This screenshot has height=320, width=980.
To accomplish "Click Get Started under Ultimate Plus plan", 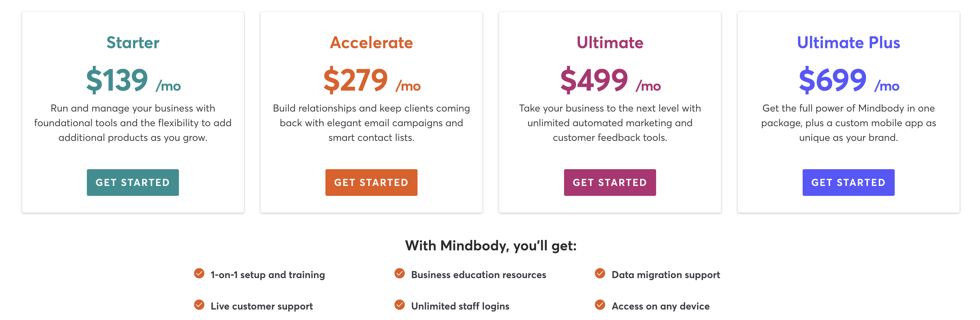I will click(x=848, y=183).
